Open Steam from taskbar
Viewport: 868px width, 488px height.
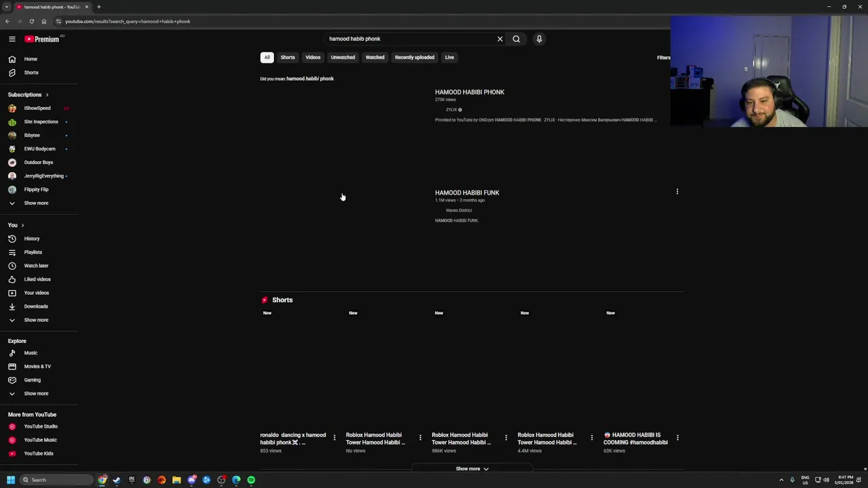point(117,480)
